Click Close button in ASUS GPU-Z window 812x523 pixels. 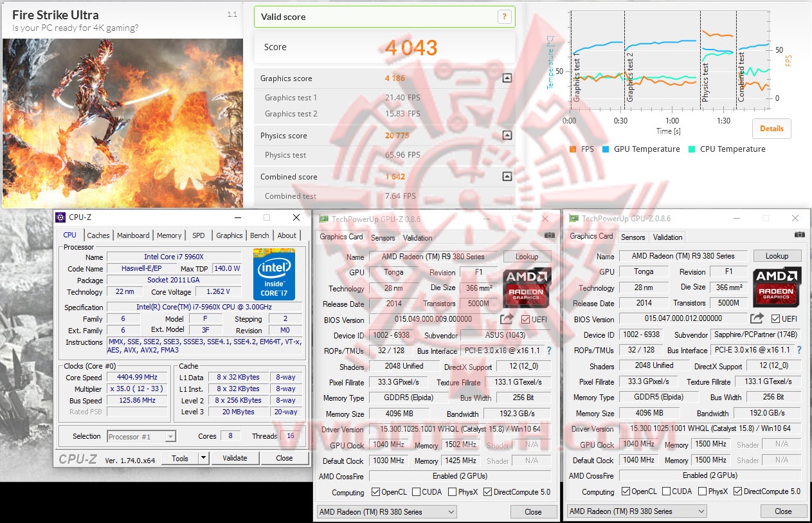click(x=533, y=512)
